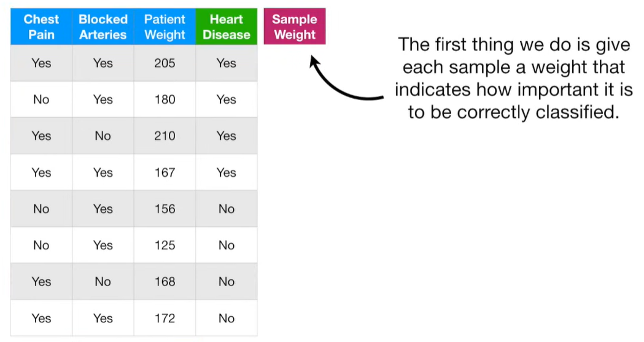The height and width of the screenshot is (342, 644).
Task: Select Heart Disease value in the 172 row
Action: coord(227,318)
